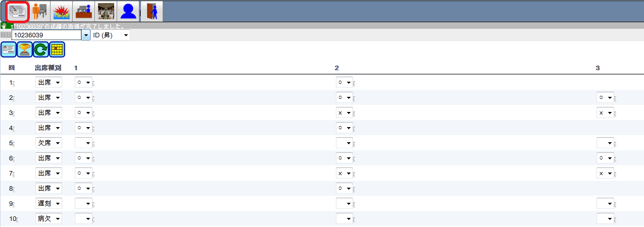Open row 10 病欠 attendance dropdown
Image resolution: width=644 pixels, height=227 pixels.
coord(48,218)
